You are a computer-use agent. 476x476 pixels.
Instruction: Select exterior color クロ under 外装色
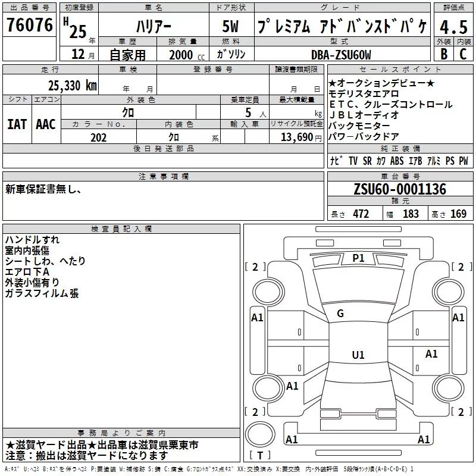tap(128, 112)
